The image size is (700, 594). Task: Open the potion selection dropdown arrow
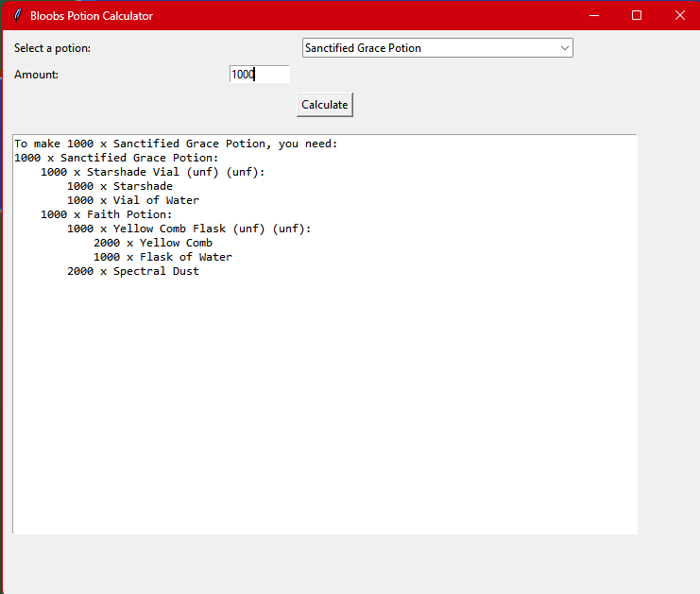565,48
